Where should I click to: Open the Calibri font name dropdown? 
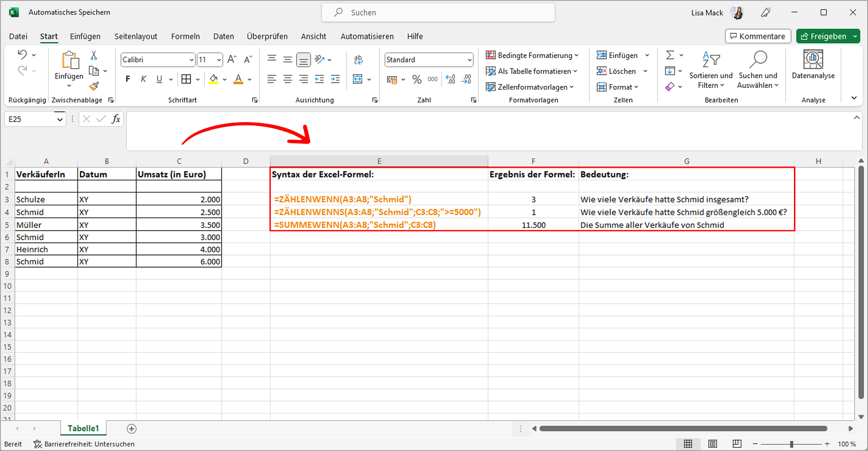tap(192, 60)
